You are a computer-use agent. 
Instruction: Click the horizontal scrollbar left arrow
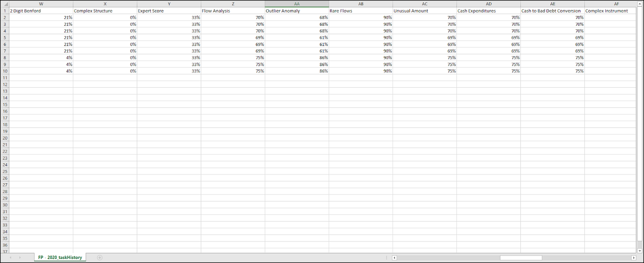tap(394, 257)
